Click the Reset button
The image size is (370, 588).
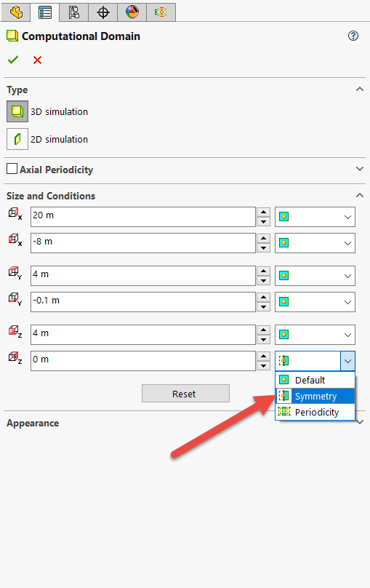185,394
